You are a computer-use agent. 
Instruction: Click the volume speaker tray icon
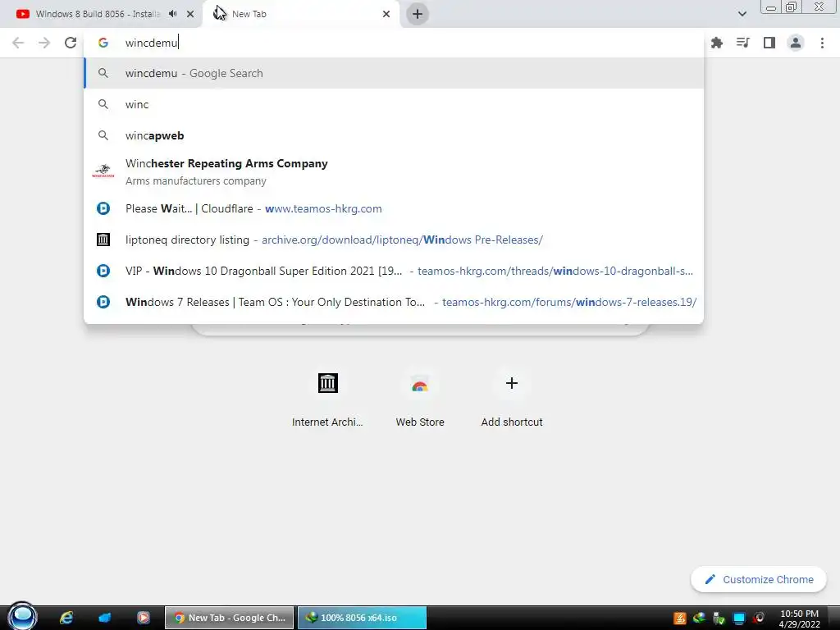[x=759, y=619]
